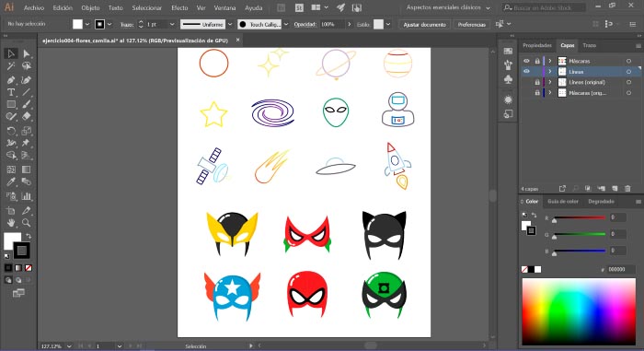
Task: Hide the Máscaras layer eye
Action: (x=526, y=61)
